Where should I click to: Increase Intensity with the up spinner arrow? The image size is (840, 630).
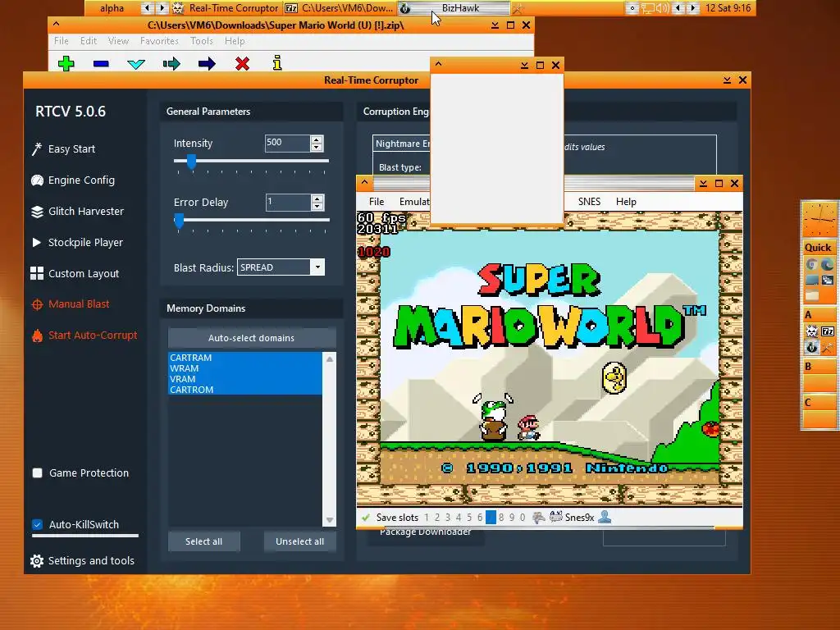click(317, 139)
